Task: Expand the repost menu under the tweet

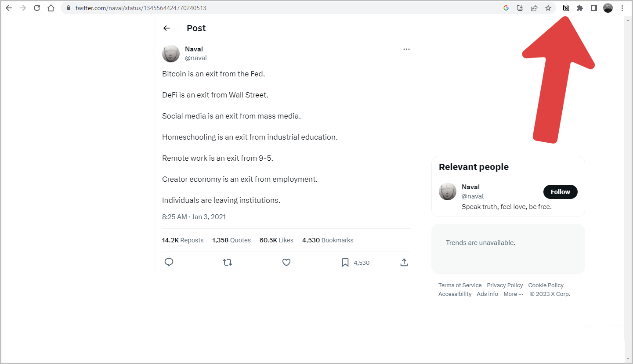Action: point(228,262)
